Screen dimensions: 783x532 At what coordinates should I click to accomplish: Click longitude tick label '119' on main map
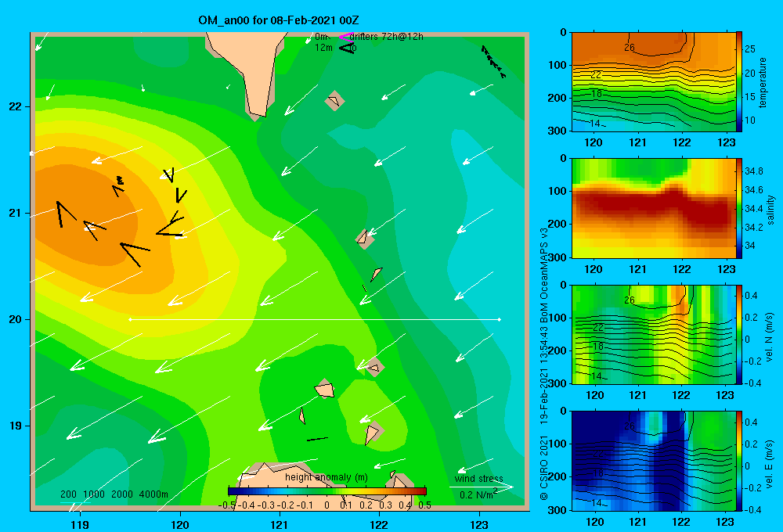80,524
